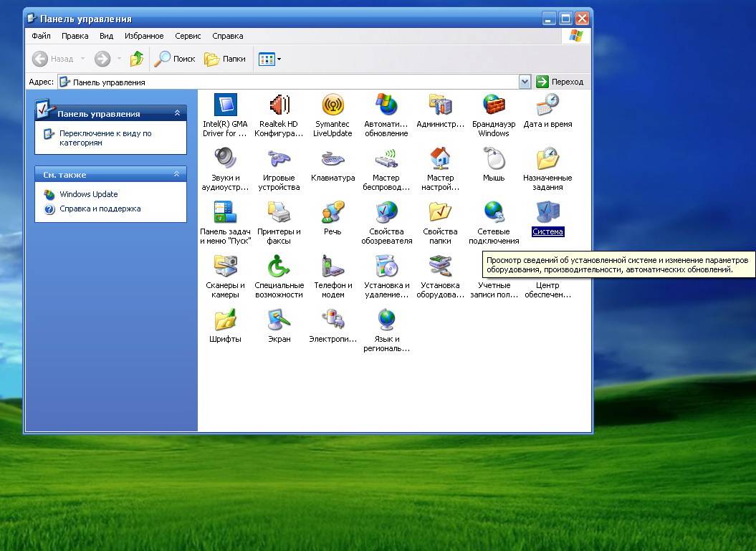Screen dimensions: 756x551
Task: Click the address field Панель управления
Action: (288, 82)
